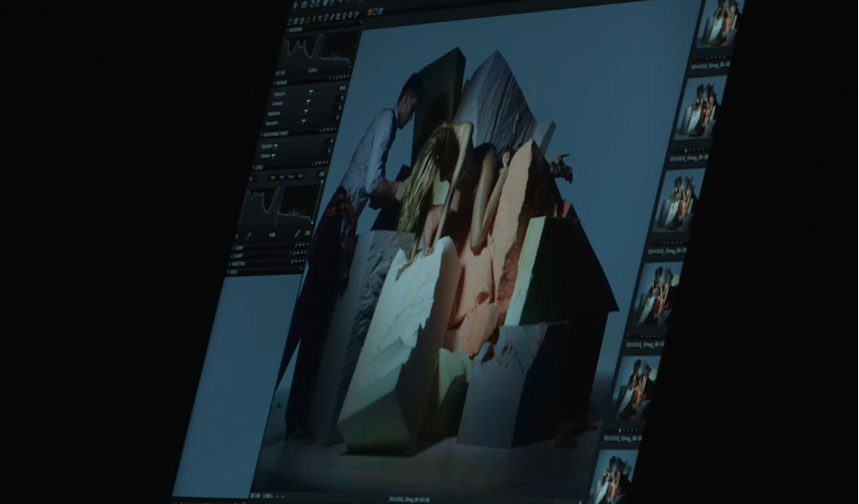This screenshot has width=859, height=504.
Task: Select the Blue channel tab in Levels
Action: (301, 176)
